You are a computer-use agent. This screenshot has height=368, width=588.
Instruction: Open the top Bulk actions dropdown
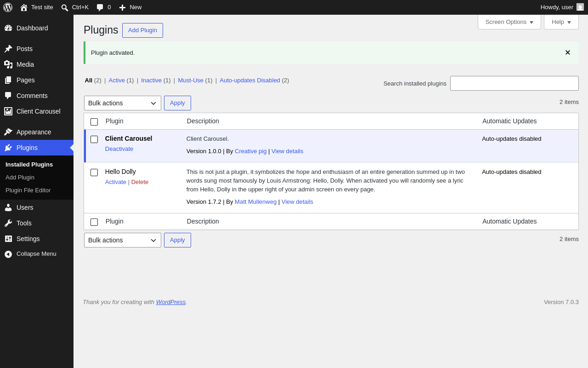[123, 103]
